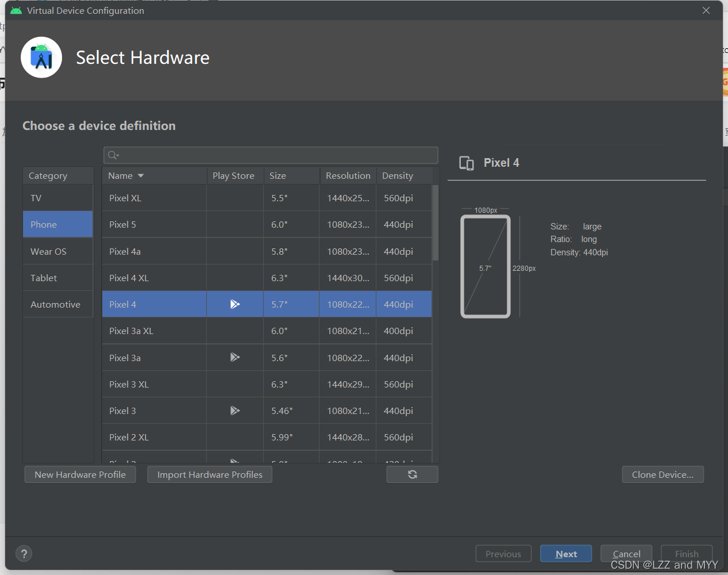The height and width of the screenshot is (575, 728).
Task: Click the device search input field
Action: click(x=271, y=155)
